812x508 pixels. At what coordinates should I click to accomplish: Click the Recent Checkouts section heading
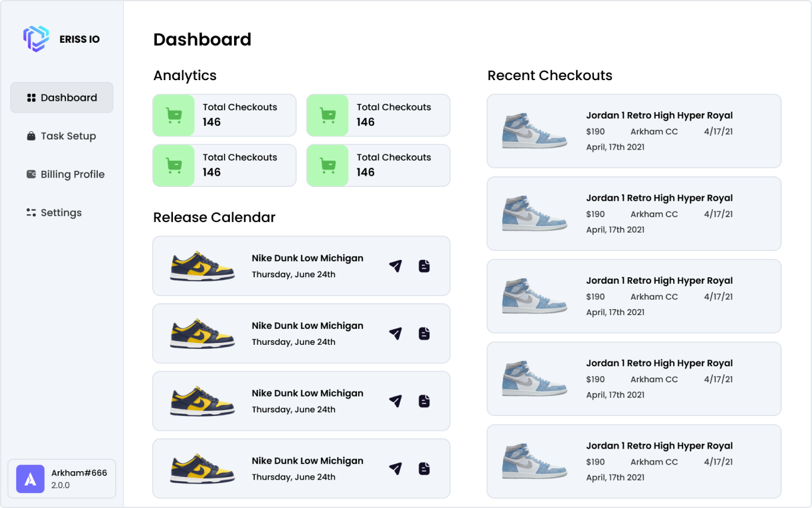pyautogui.click(x=550, y=75)
